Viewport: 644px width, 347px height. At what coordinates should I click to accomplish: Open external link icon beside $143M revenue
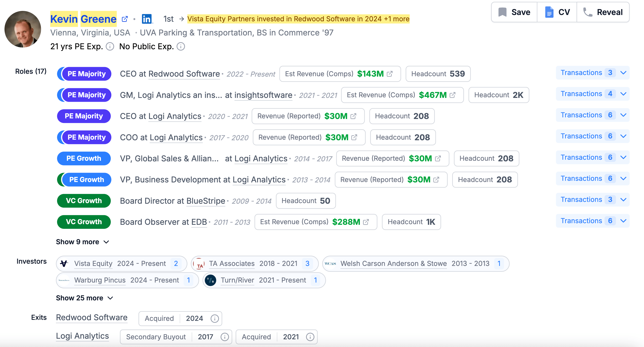click(389, 74)
